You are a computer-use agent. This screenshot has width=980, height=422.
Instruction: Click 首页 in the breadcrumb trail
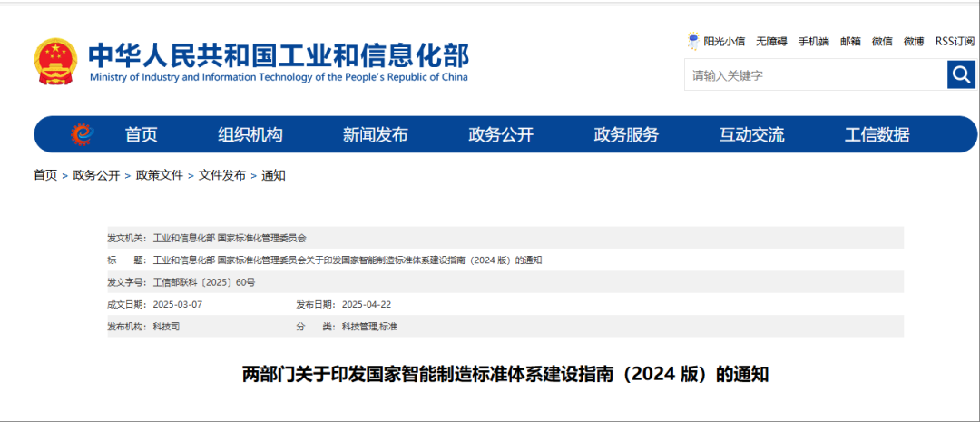pyautogui.click(x=45, y=176)
